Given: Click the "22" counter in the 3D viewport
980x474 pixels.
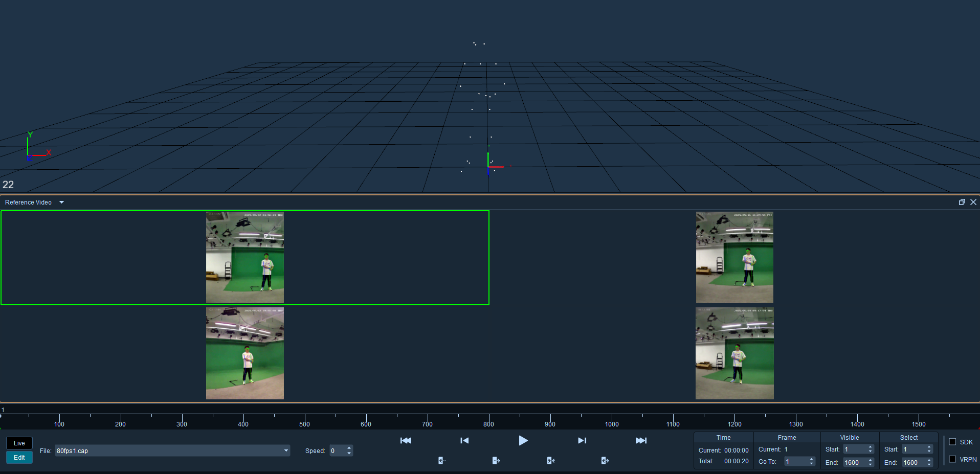Looking at the screenshot, I should 8,185.
